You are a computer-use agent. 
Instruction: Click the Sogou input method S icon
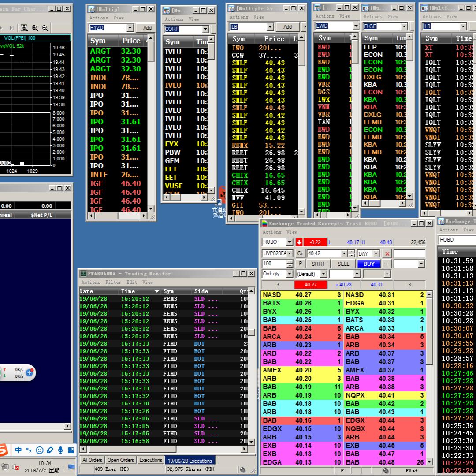click(x=4, y=450)
